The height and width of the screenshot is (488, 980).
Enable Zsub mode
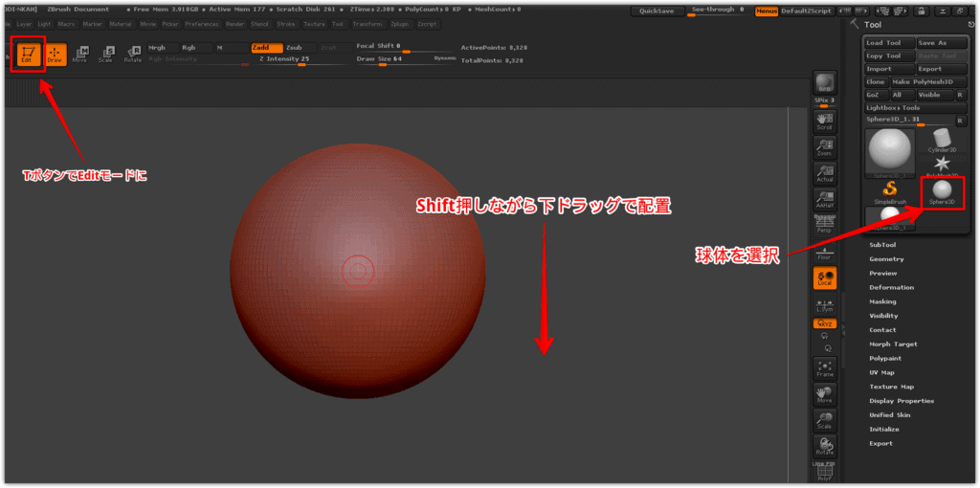297,46
